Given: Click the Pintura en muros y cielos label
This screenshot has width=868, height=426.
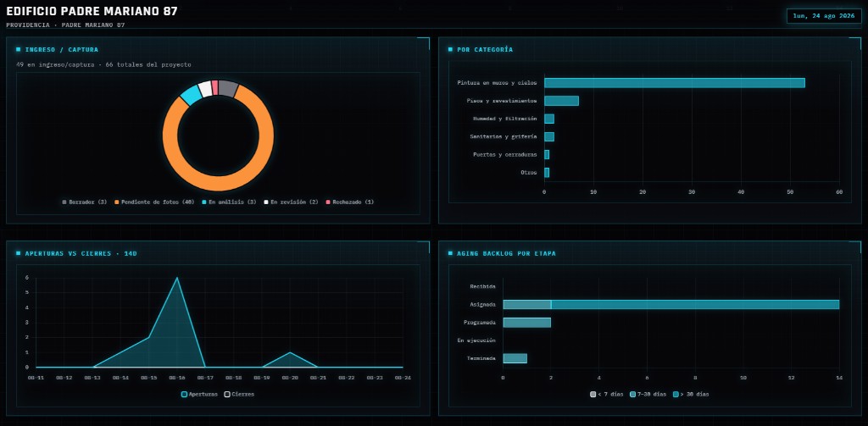Looking at the screenshot, I should point(497,83).
